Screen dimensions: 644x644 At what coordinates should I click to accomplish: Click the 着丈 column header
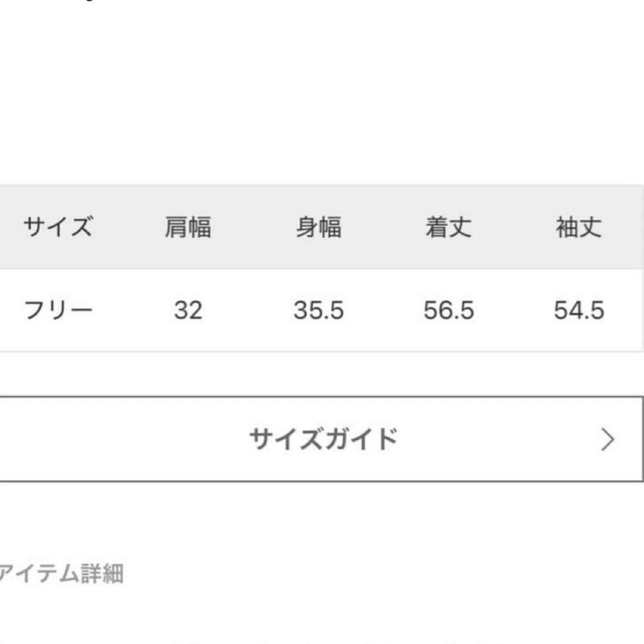pyautogui.click(x=448, y=228)
